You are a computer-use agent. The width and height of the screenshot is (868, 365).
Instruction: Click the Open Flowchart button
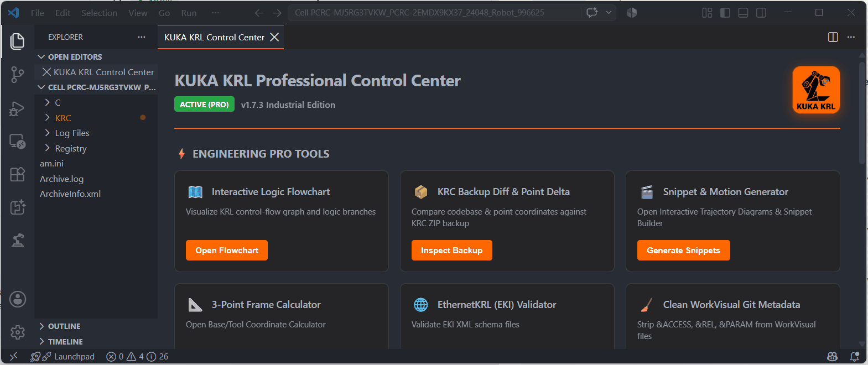coord(227,250)
